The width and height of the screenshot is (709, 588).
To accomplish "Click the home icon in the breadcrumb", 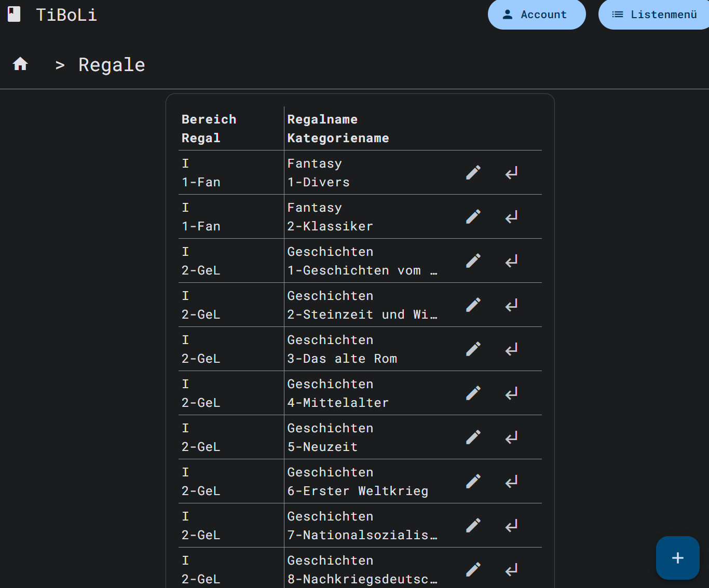I will 20,64.
